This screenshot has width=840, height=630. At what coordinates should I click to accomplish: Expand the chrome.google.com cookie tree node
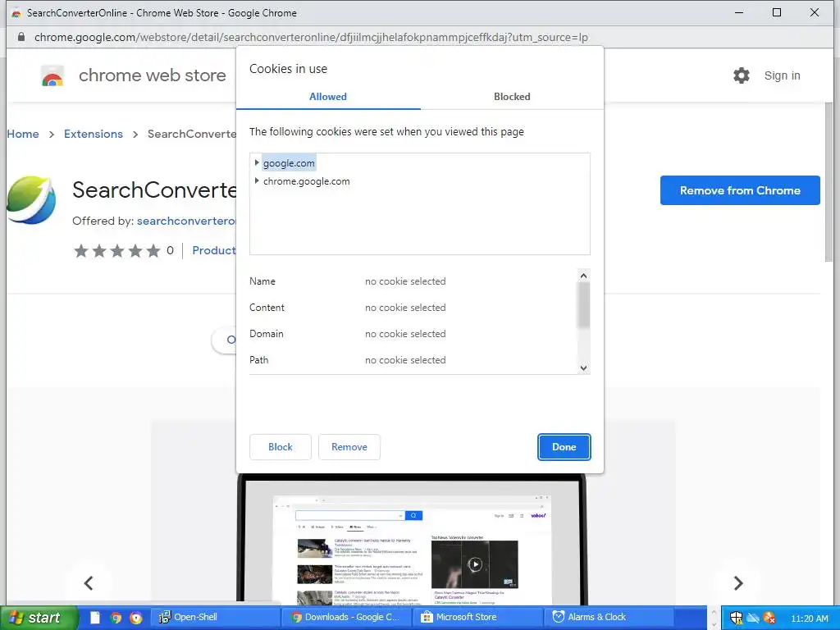(x=257, y=181)
